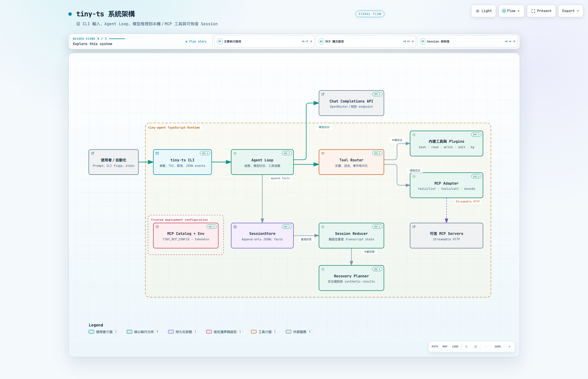Open the Export dropdown menu

(x=570, y=11)
